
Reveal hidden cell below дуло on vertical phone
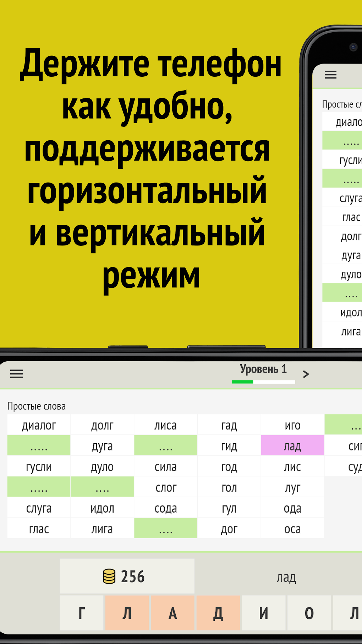coord(342,293)
